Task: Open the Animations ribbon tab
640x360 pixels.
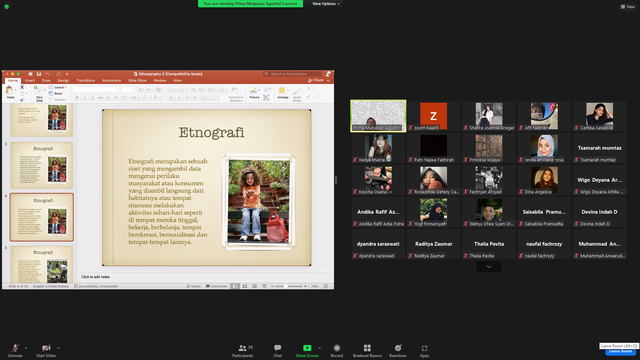Action: pyautogui.click(x=111, y=80)
